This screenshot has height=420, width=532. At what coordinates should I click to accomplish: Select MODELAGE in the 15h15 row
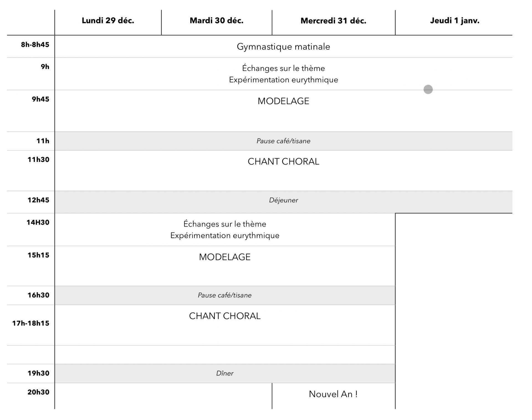coord(224,257)
